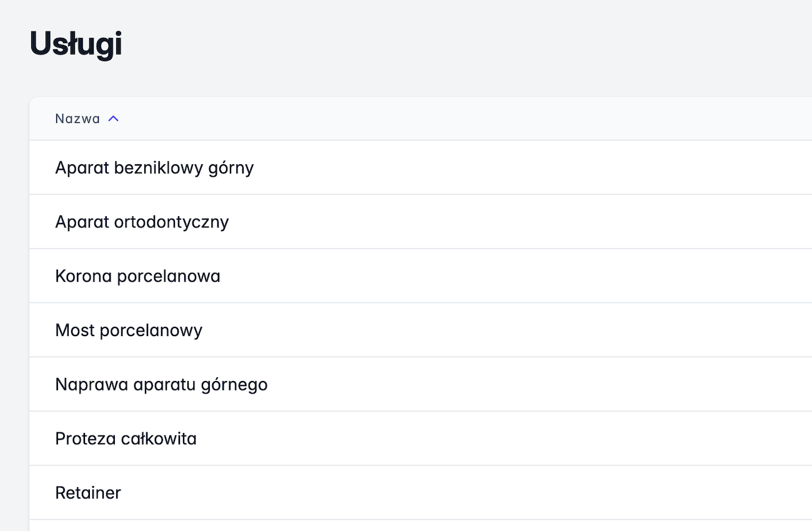Click the Most porcelanowy name
Image resolution: width=812 pixels, height=531 pixels.
(x=129, y=330)
